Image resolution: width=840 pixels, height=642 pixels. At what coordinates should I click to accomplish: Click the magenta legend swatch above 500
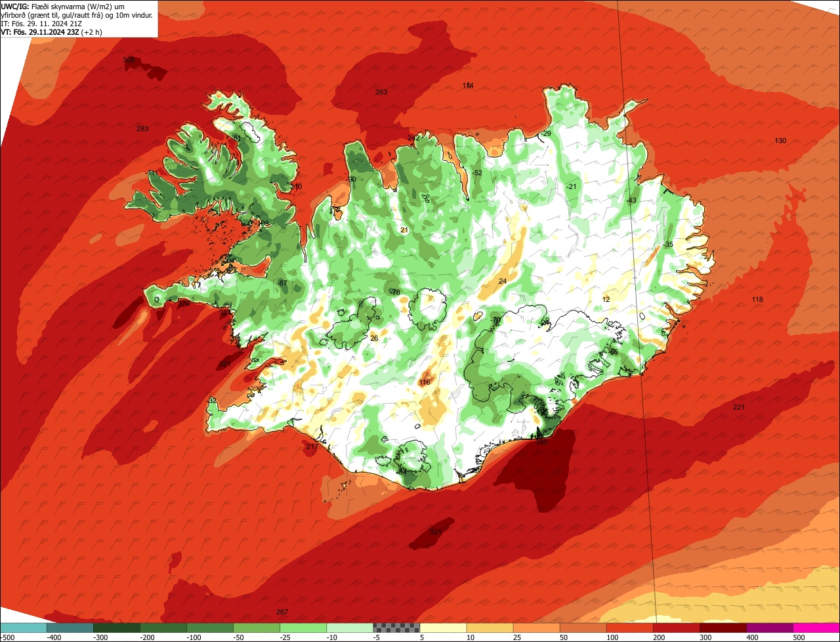pyautogui.click(x=816, y=627)
